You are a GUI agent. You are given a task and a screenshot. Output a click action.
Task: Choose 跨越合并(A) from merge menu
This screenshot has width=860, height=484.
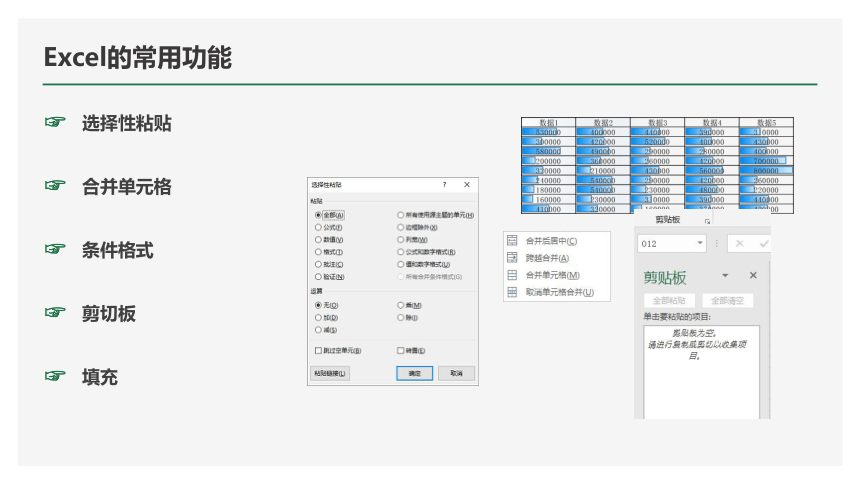[x=556, y=258]
